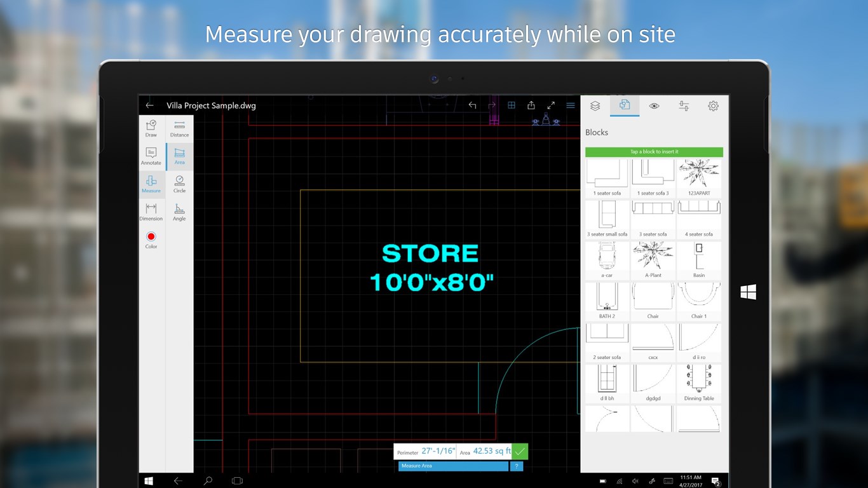Open the settings gear panel
The image size is (868, 488).
[x=713, y=105]
